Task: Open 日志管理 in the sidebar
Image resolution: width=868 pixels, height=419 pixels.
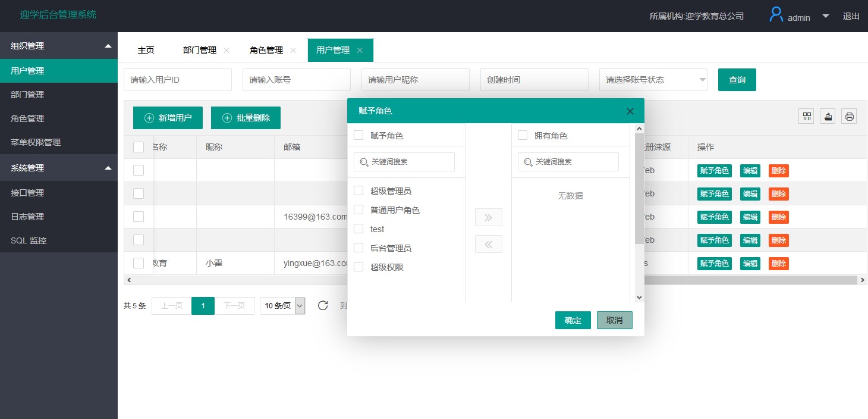Action: [27, 217]
